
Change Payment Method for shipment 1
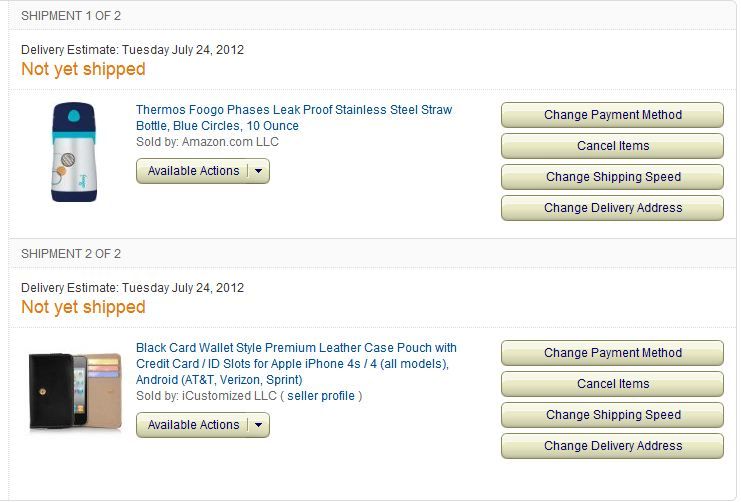pos(612,115)
